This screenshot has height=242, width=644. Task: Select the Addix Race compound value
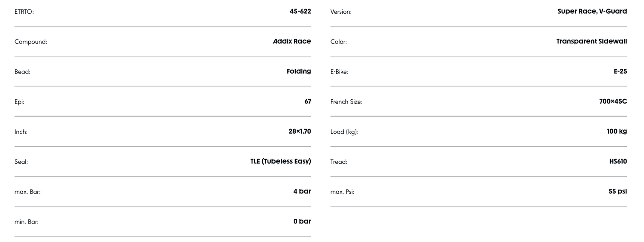click(292, 41)
